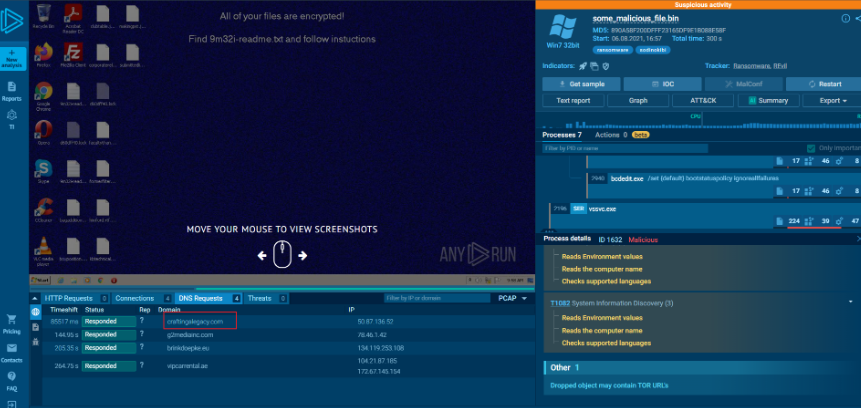Click the Win7 32bit Windows logo
861x408 pixels.
coord(563,27)
